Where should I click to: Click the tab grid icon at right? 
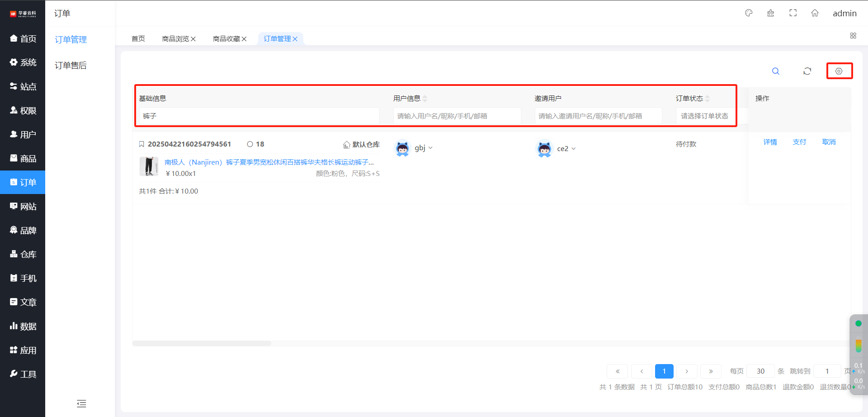(853, 36)
